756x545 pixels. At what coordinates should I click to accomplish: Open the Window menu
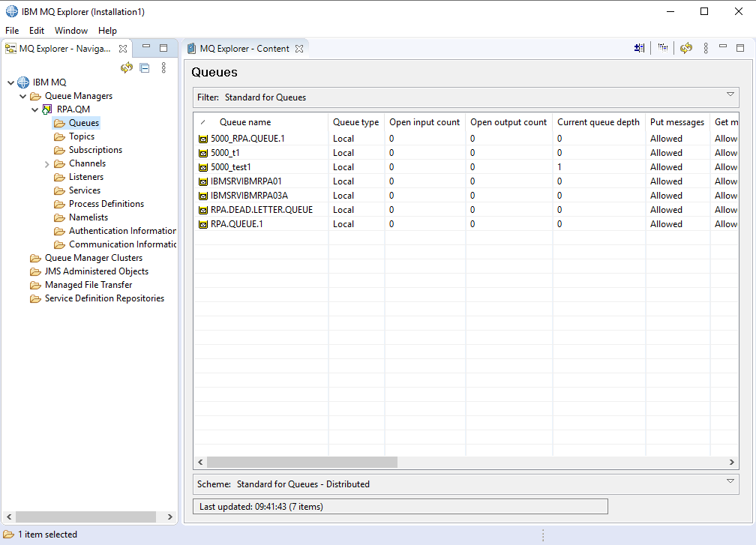pos(70,31)
